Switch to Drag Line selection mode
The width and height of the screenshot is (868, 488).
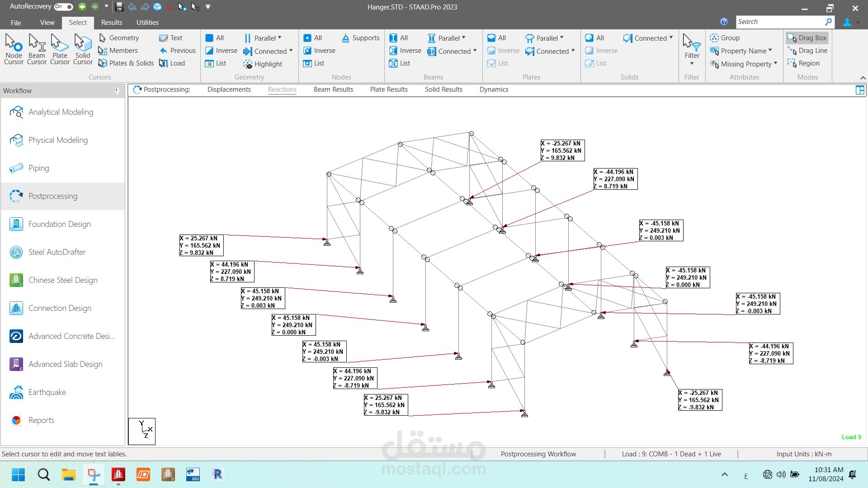coord(807,51)
